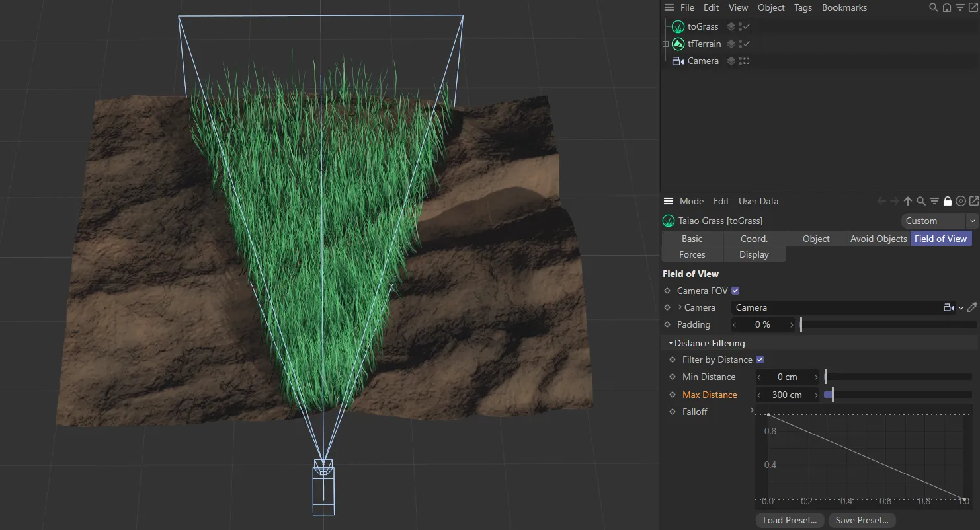Image resolution: width=980 pixels, height=530 pixels.
Task: Open Object Manager search magnifier
Action: pyautogui.click(x=933, y=8)
